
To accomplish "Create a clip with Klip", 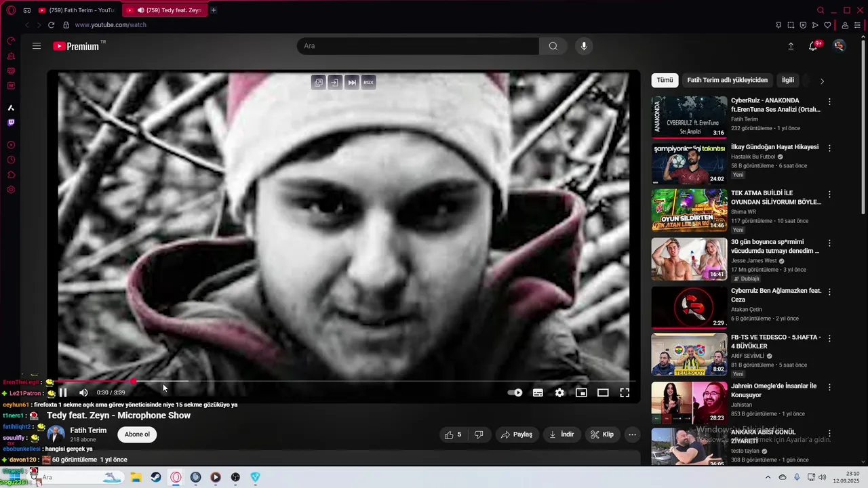I will click(x=602, y=434).
